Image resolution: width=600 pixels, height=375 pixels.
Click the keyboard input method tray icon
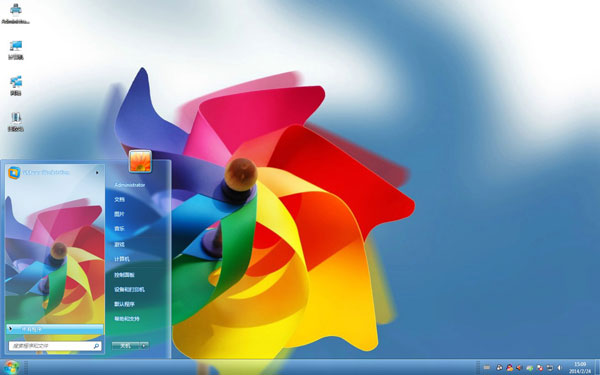pos(487,367)
